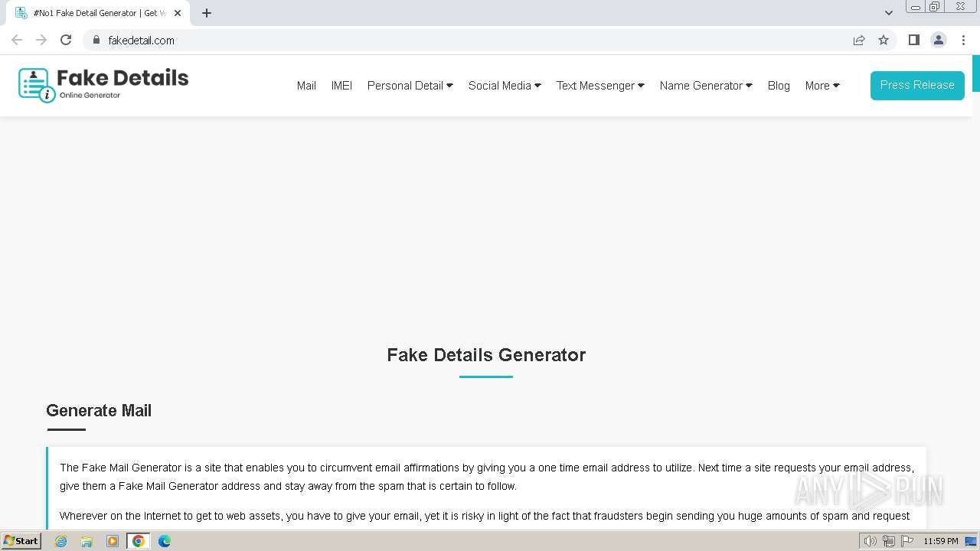Click the Fake Details Generator title
This screenshot has height=551, width=980.
point(486,355)
